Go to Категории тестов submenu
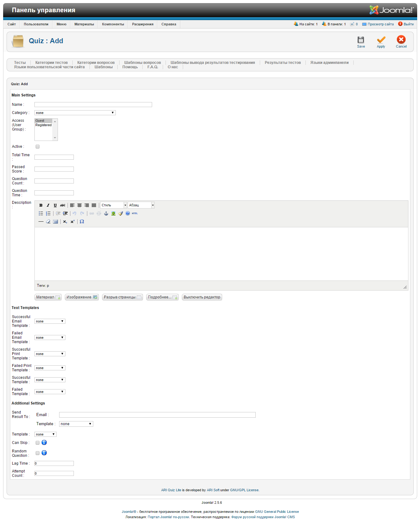Image resolution: width=420 pixels, height=526 pixels. pos(51,63)
